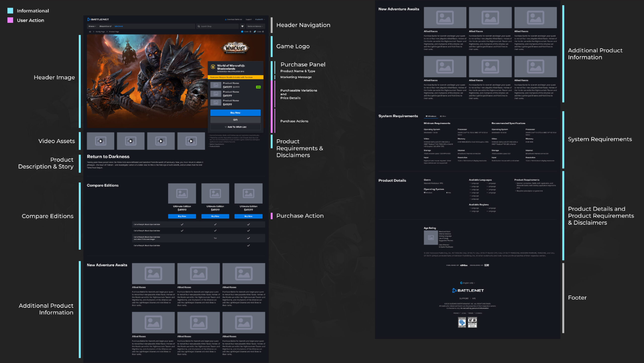This screenshot has height=363, width=644.
Task: Click the Support navigation icon
Action: tap(249, 19)
